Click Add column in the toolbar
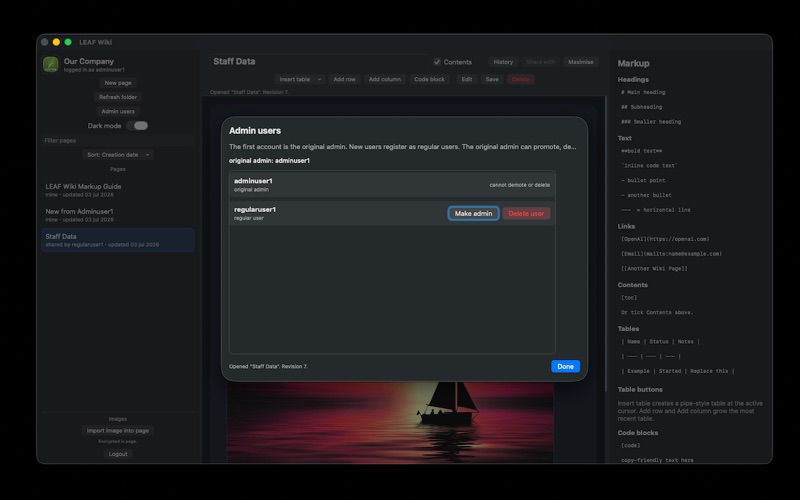Screen dimensions: 800x500 pyautogui.click(x=385, y=79)
